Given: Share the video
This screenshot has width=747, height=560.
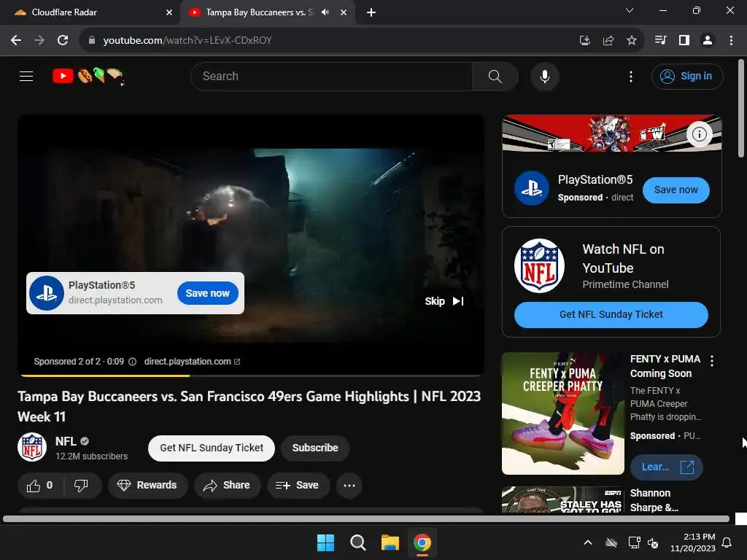Looking at the screenshot, I should (x=227, y=486).
